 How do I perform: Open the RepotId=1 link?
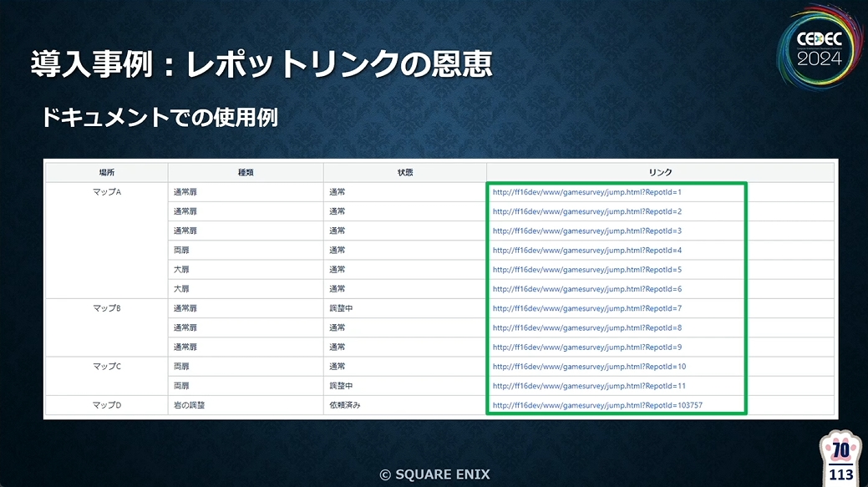point(586,192)
